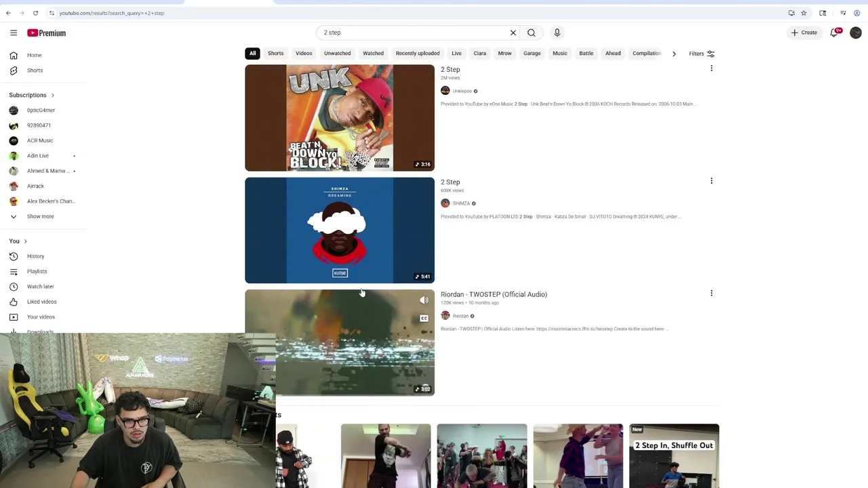The width and height of the screenshot is (868, 488).
Task: Click the SHIMZA channel avatar
Action: 445,203
